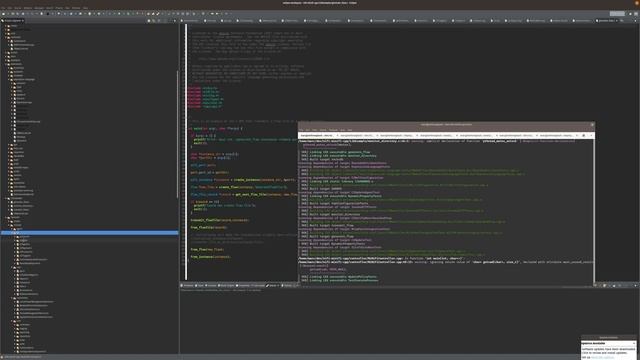
Task: Select the second tab in terminal window
Action: click(x=357, y=135)
